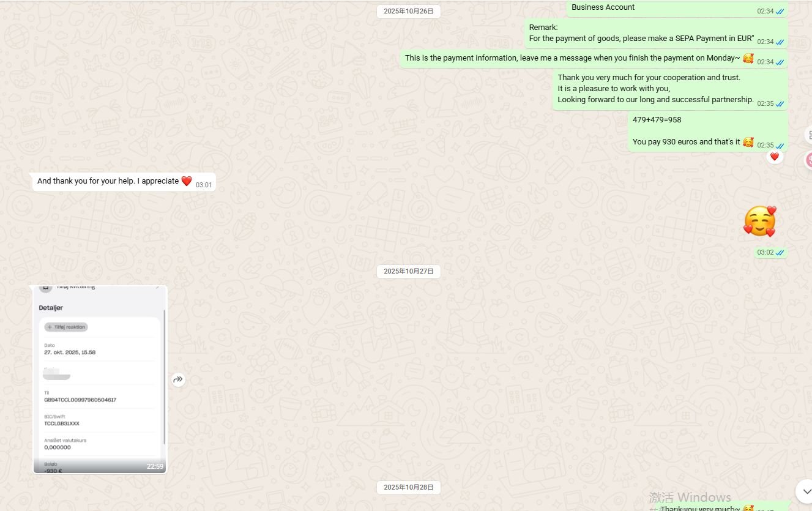The image size is (812, 511).
Task: Click the 2025年10月26日 date chip
Action: click(408, 11)
